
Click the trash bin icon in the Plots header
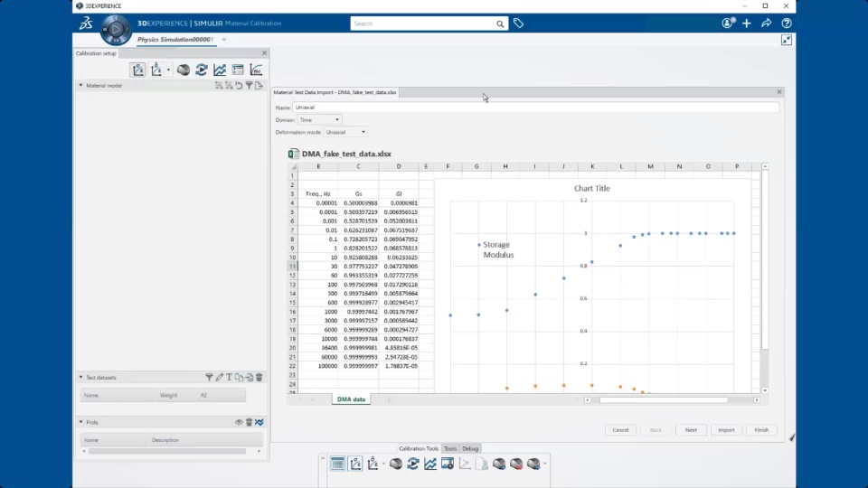click(250, 422)
